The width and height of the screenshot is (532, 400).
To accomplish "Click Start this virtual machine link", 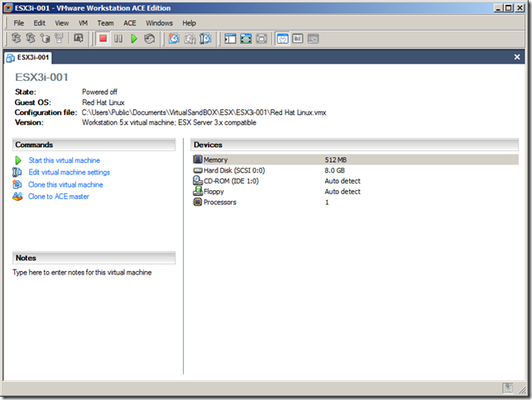I will click(65, 160).
